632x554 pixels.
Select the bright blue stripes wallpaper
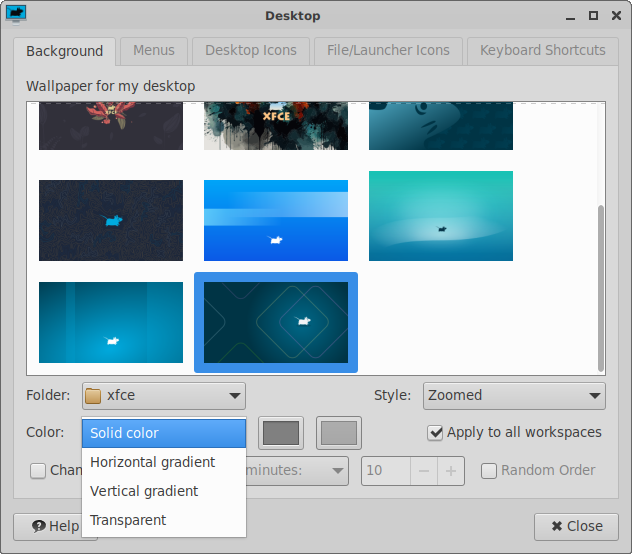[276, 220]
